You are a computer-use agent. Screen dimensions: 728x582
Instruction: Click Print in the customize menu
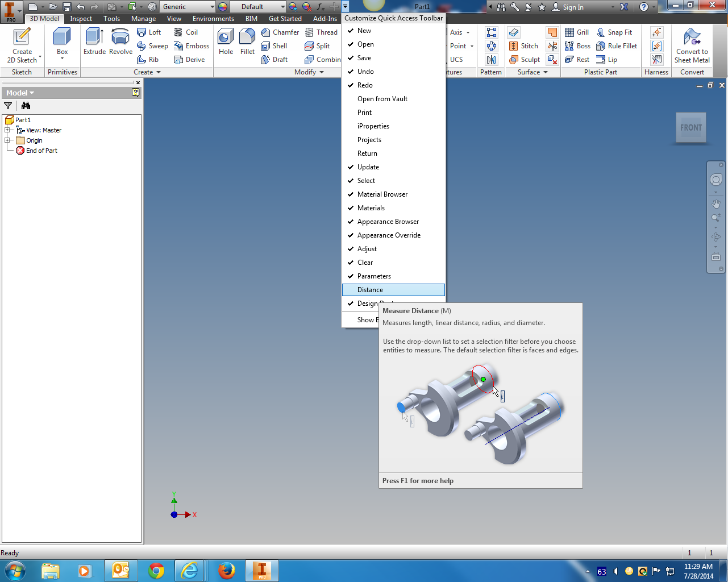(x=364, y=112)
